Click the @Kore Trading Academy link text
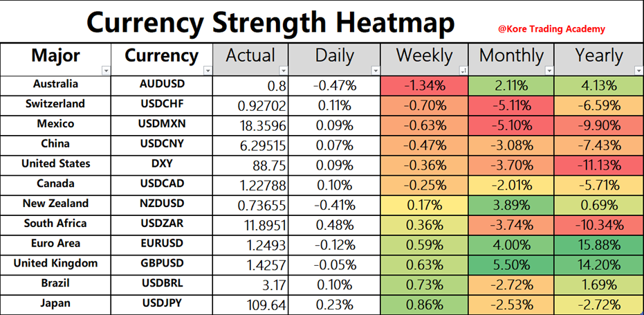 [x=551, y=29]
